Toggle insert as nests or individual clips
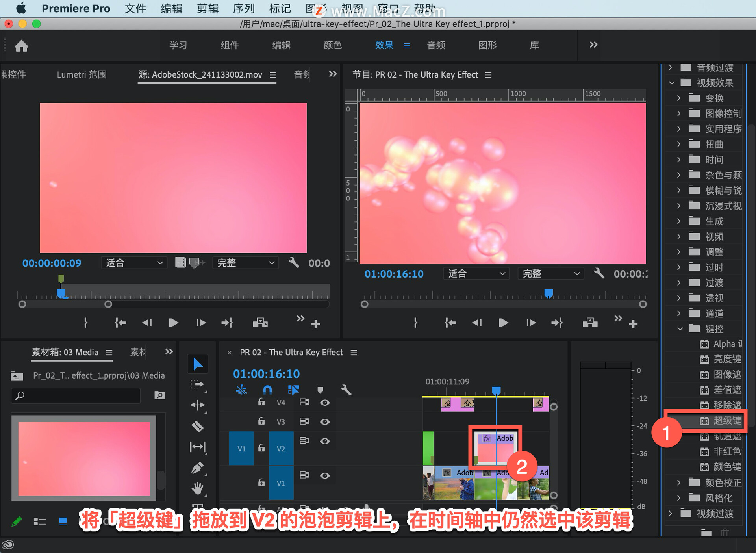 coord(241,390)
